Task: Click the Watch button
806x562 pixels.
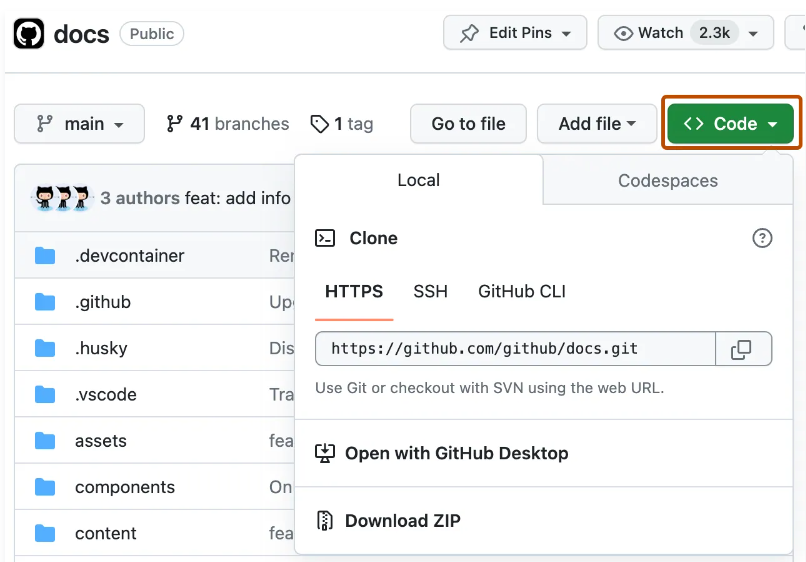Action: click(685, 33)
